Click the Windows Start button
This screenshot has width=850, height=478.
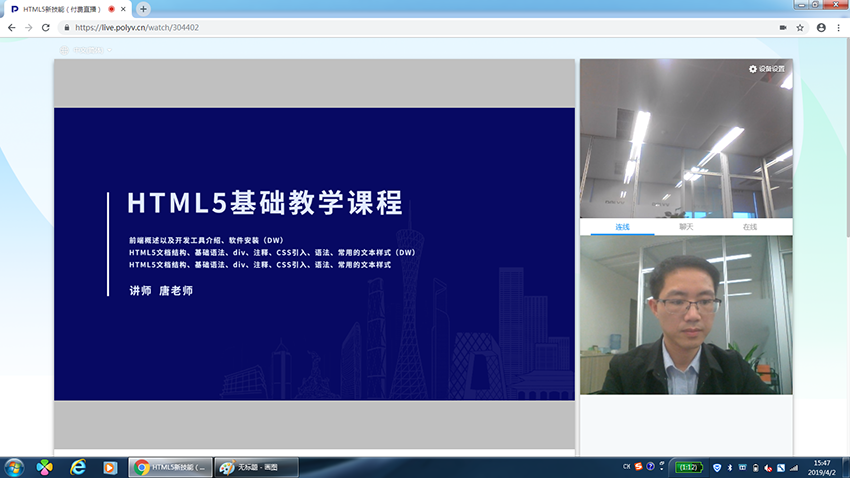(14, 467)
